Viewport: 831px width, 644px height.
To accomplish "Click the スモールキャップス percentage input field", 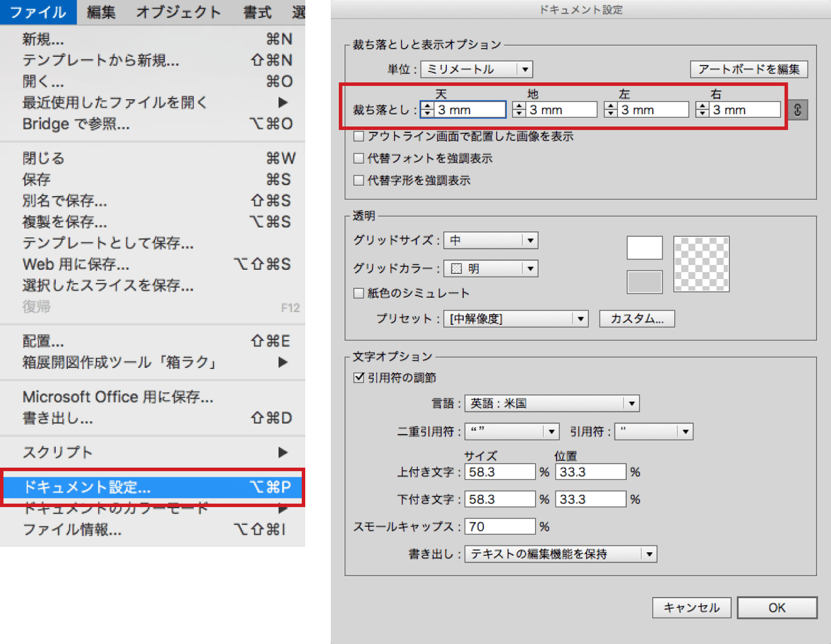I will pos(500,526).
